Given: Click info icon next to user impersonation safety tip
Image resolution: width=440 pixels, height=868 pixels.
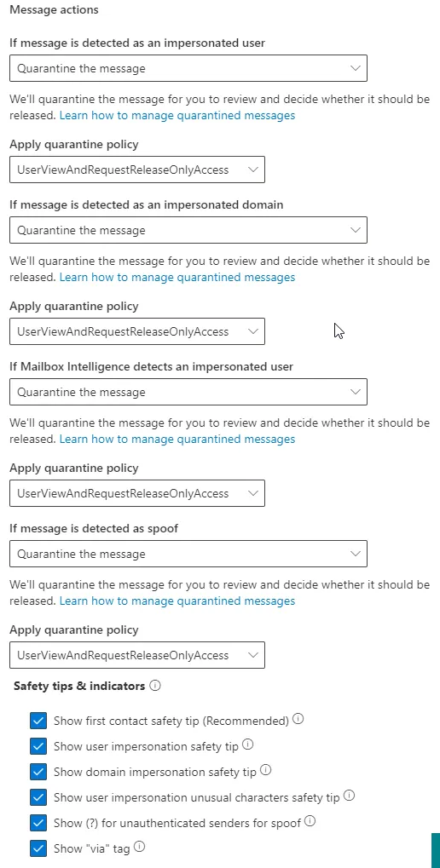Looking at the screenshot, I should point(248,744).
